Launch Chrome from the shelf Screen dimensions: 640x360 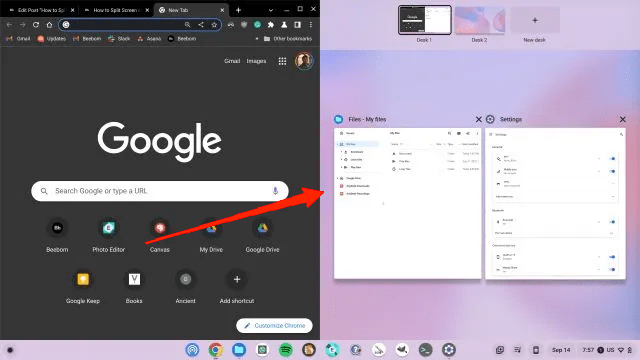(216, 350)
